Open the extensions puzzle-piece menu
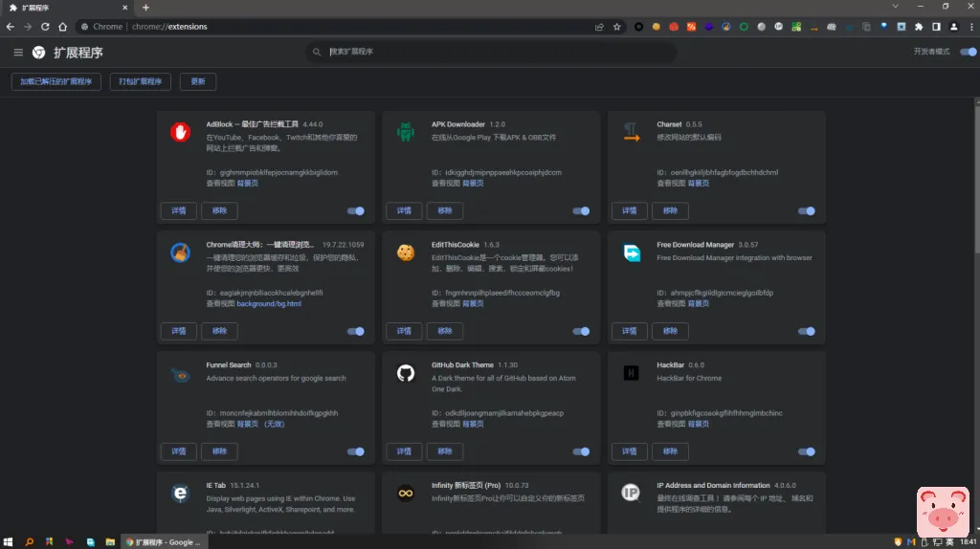 (919, 27)
